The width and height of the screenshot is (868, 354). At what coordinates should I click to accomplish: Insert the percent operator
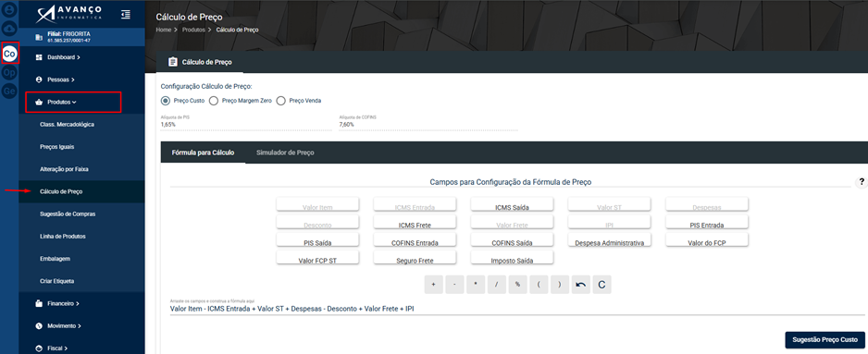click(x=517, y=285)
